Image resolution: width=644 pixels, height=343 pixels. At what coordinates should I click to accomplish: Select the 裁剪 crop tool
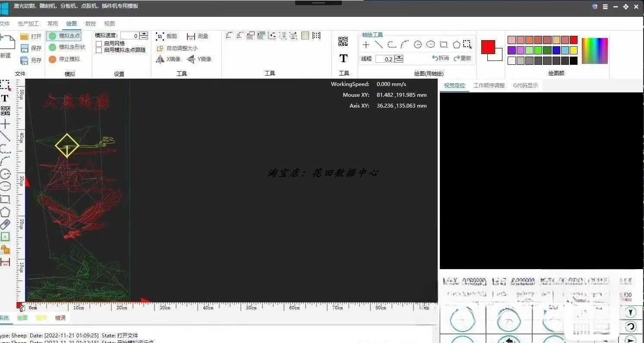(167, 36)
